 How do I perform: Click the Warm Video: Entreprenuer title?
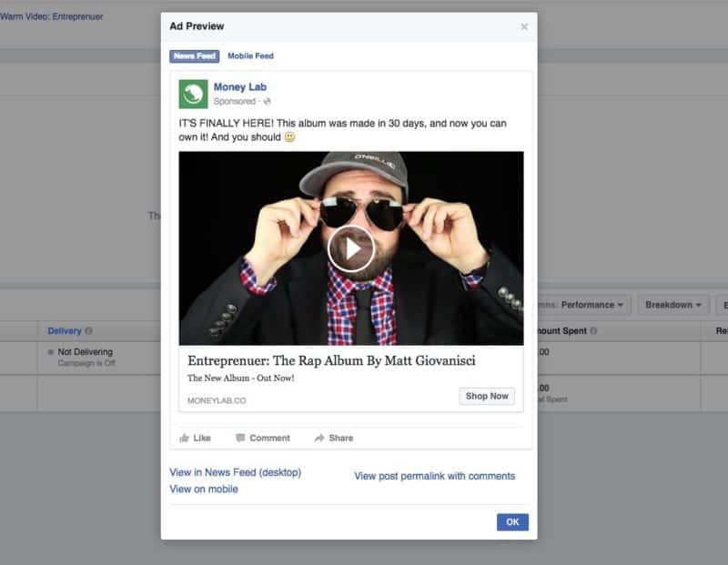coord(52,16)
